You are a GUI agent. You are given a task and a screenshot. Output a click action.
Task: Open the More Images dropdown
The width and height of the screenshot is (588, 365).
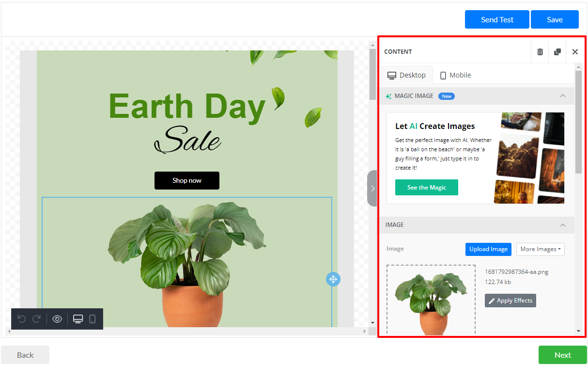click(540, 249)
